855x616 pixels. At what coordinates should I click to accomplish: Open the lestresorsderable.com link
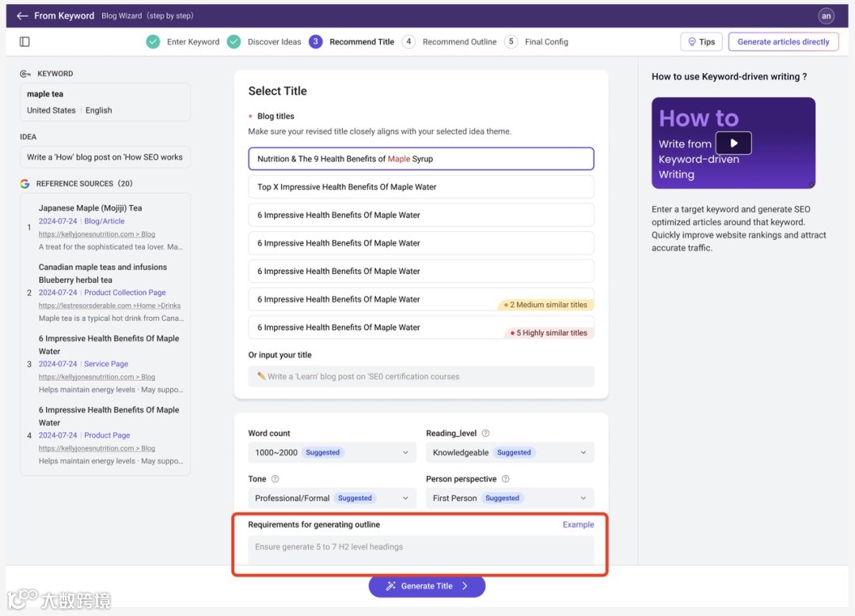coord(109,306)
